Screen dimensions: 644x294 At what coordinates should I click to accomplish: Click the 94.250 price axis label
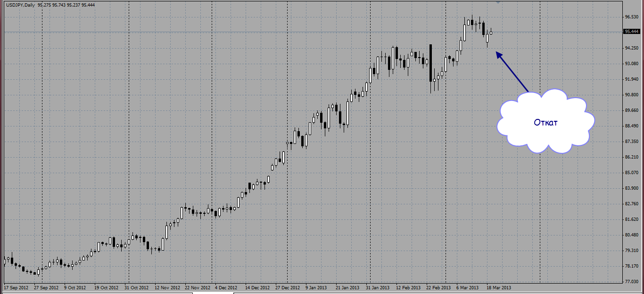click(631, 48)
